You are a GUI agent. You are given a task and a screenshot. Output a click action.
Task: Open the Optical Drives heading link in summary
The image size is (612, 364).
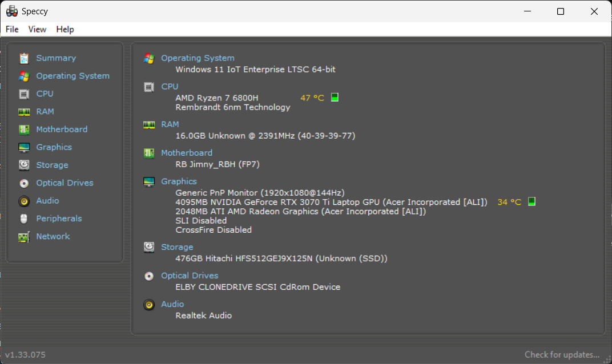[x=190, y=276]
